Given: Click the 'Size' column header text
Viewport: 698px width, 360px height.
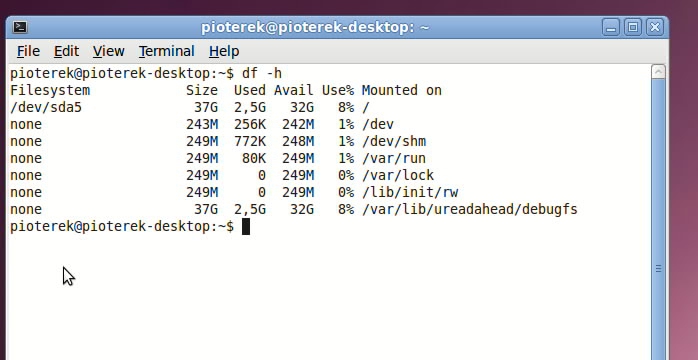Looking at the screenshot, I should [202, 90].
